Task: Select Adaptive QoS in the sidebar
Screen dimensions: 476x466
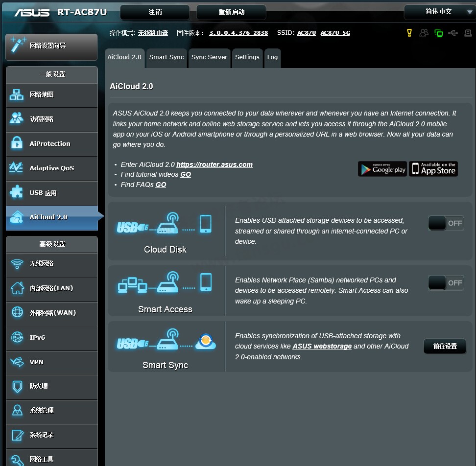Action: click(x=52, y=168)
